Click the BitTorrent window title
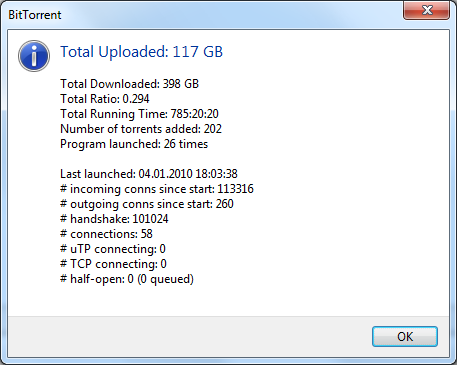 (x=35, y=15)
